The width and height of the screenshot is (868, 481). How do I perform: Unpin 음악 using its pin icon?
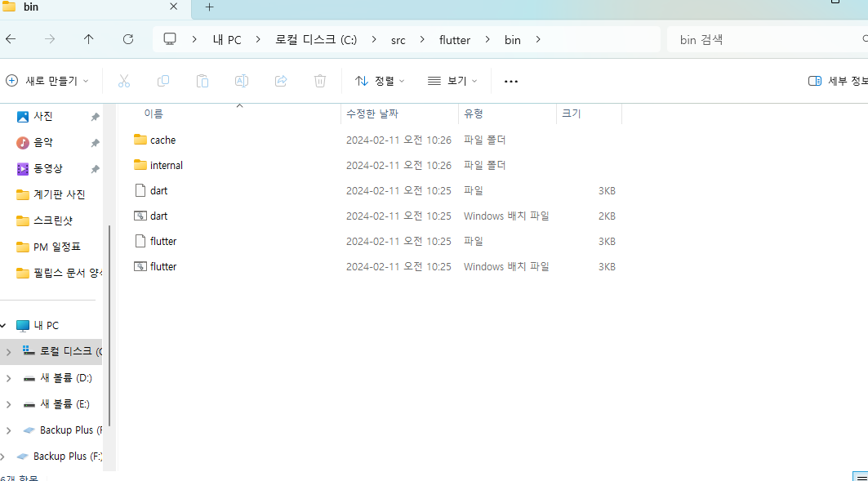(x=95, y=143)
